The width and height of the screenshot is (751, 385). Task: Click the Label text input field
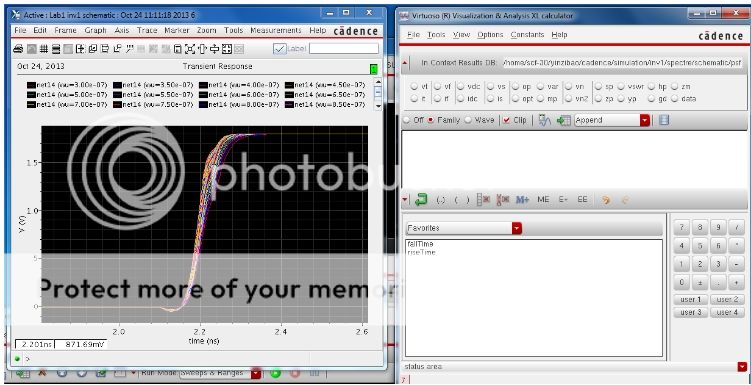[343, 48]
